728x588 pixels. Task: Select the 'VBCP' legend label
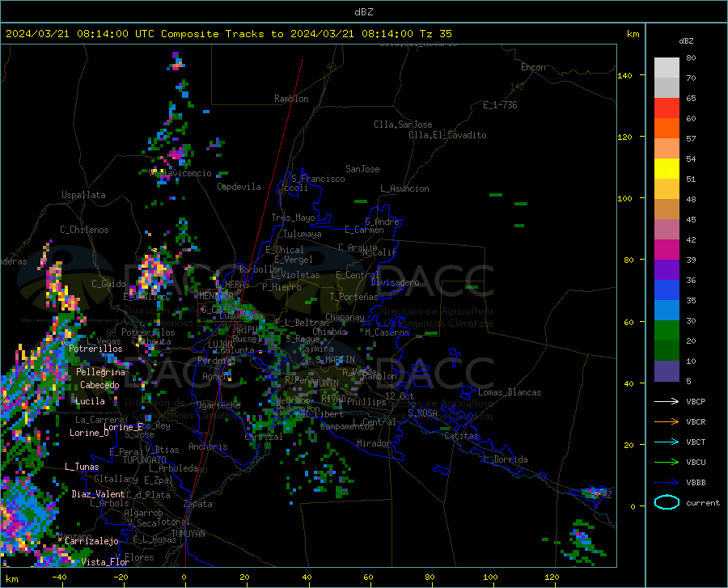tap(696, 401)
